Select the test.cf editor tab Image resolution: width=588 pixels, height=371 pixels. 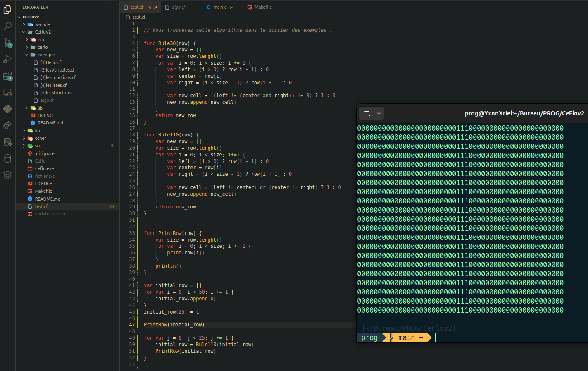[x=137, y=7]
